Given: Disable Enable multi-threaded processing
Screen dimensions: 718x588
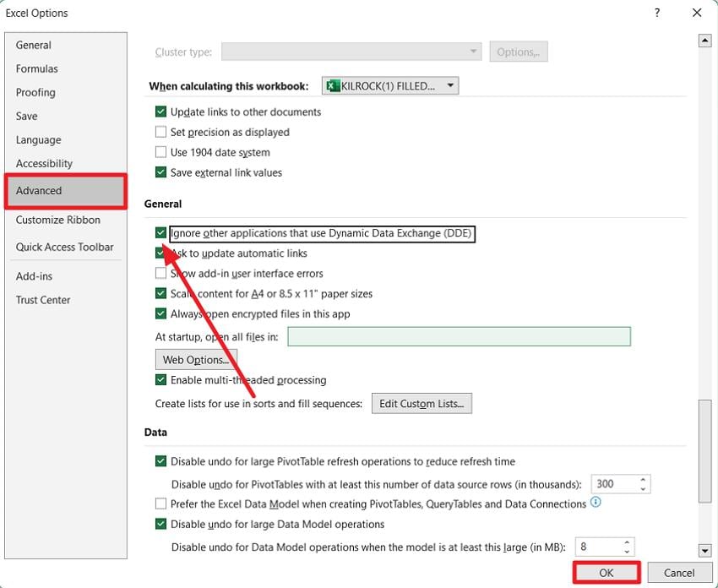Looking at the screenshot, I should click(x=160, y=380).
